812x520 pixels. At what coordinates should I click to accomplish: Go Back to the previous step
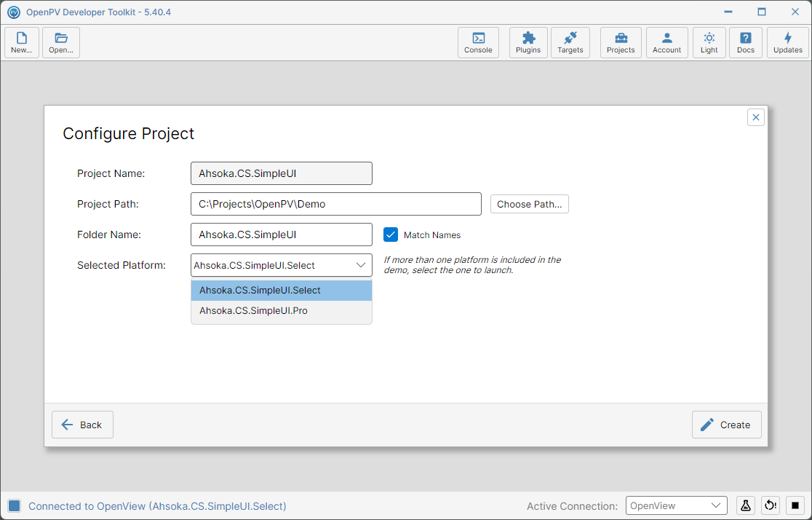pos(82,425)
